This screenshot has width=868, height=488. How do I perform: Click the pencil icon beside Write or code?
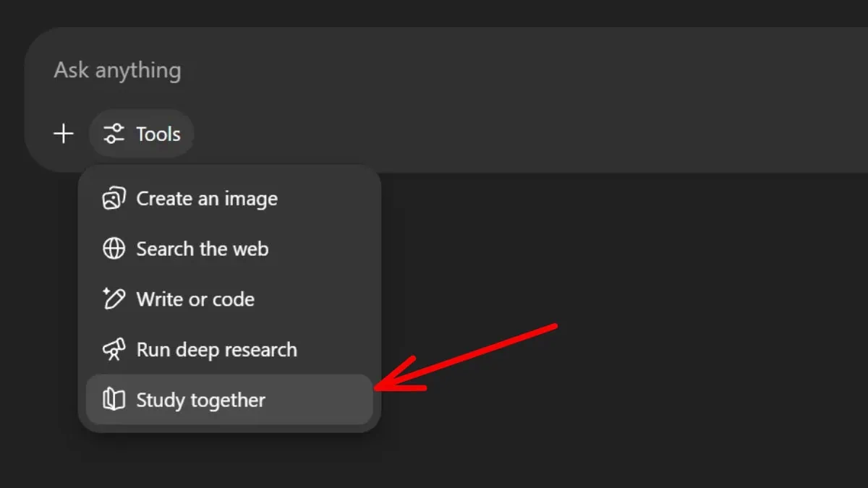point(114,299)
